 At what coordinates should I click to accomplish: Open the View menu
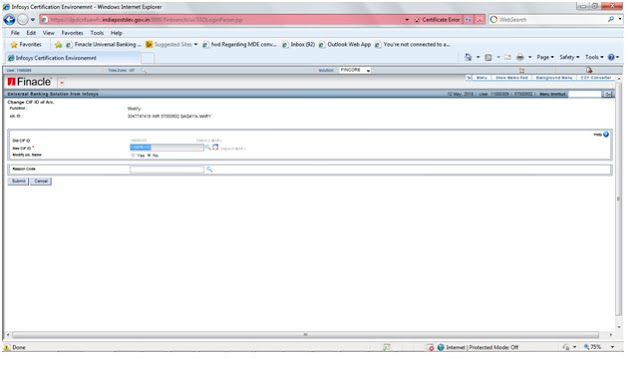coord(49,33)
